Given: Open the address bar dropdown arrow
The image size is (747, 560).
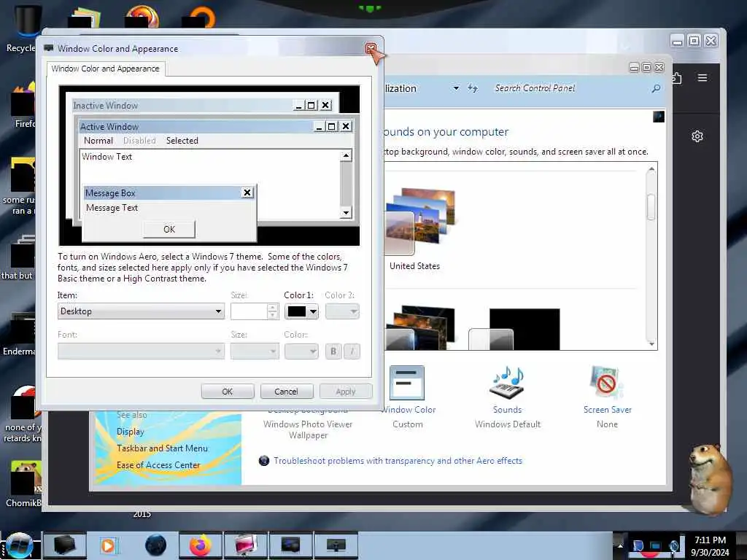Looking at the screenshot, I should click(456, 88).
